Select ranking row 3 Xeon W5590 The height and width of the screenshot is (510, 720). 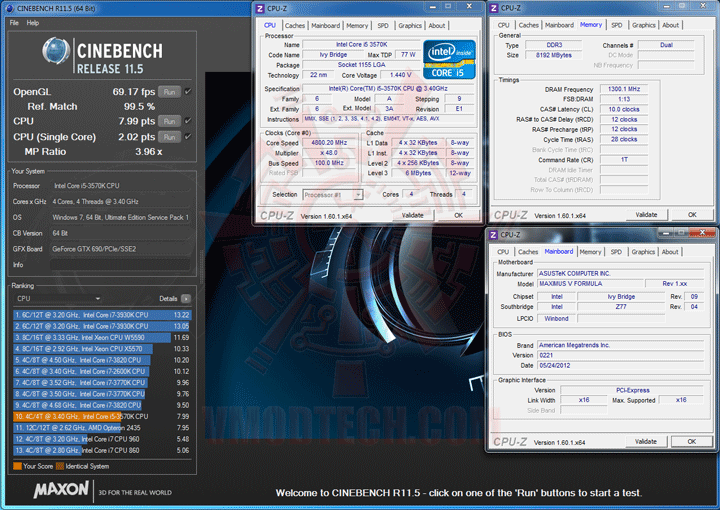tap(102, 337)
